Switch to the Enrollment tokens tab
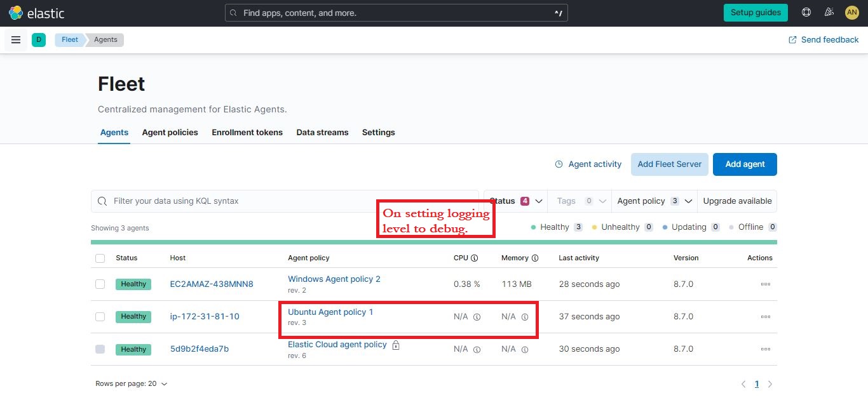 pos(247,132)
